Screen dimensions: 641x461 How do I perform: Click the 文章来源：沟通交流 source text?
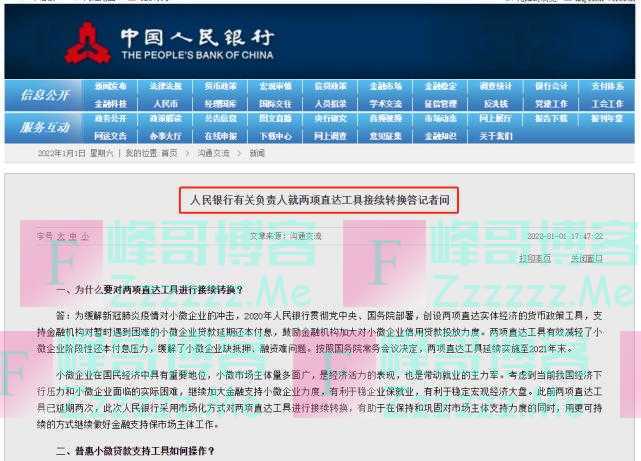click(x=286, y=236)
